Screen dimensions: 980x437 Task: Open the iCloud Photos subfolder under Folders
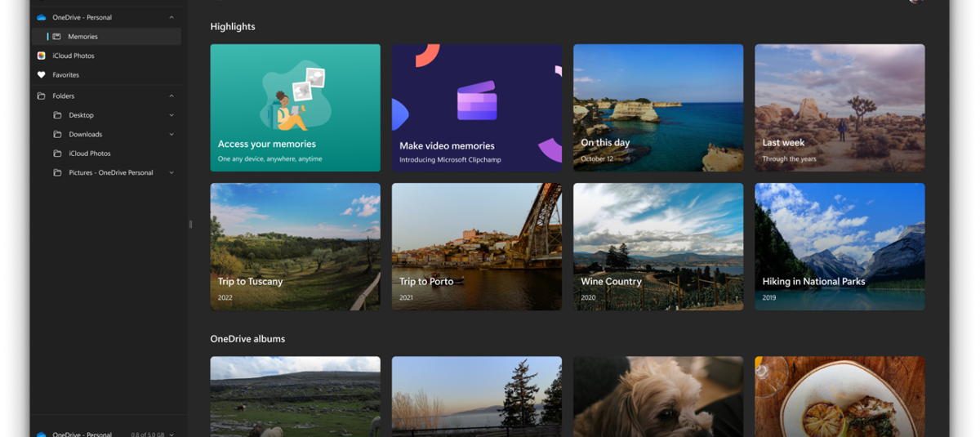point(89,154)
